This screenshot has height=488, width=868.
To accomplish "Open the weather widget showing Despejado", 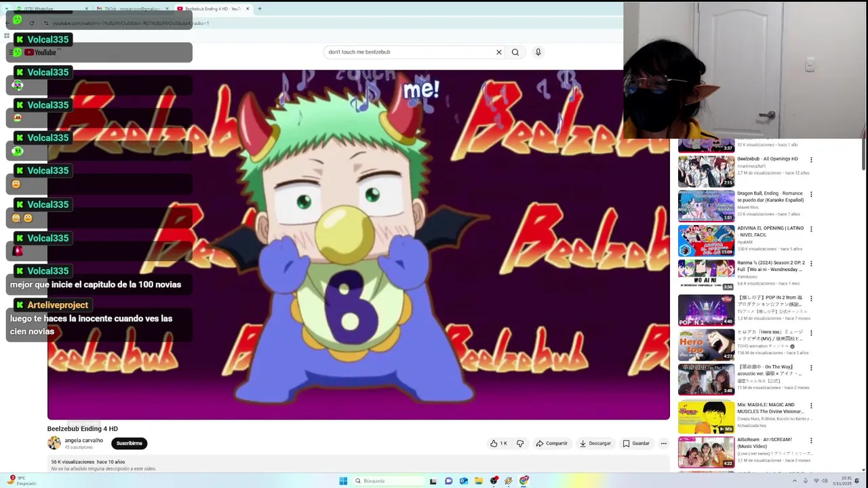I will [x=22, y=481].
